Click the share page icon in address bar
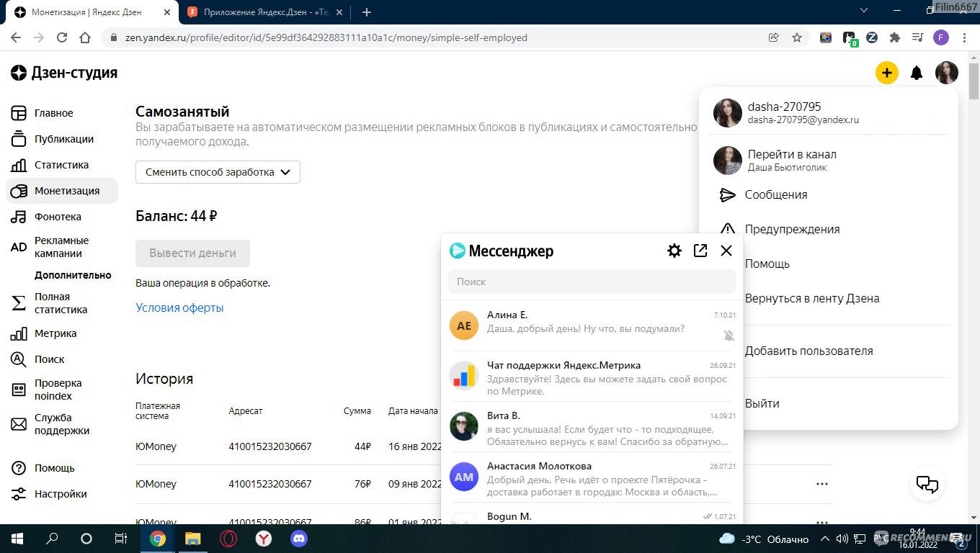 coord(773,37)
